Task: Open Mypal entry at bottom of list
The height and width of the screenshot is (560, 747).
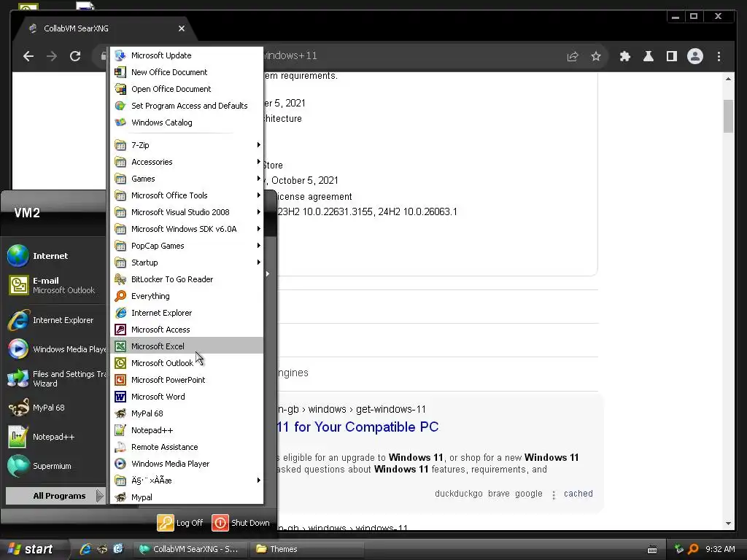Action: pos(186,497)
